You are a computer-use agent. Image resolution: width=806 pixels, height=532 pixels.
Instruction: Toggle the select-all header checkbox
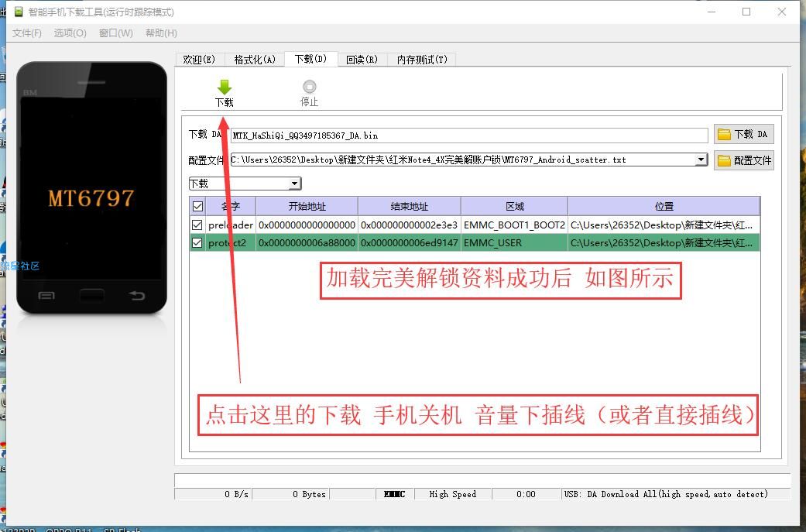click(197, 207)
